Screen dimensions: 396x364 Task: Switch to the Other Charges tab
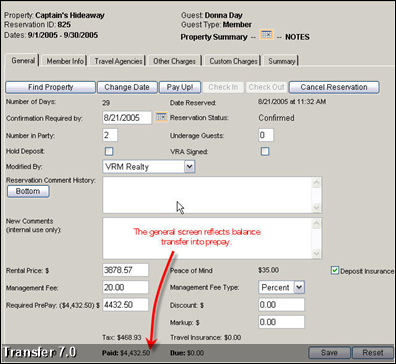point(174,61)
